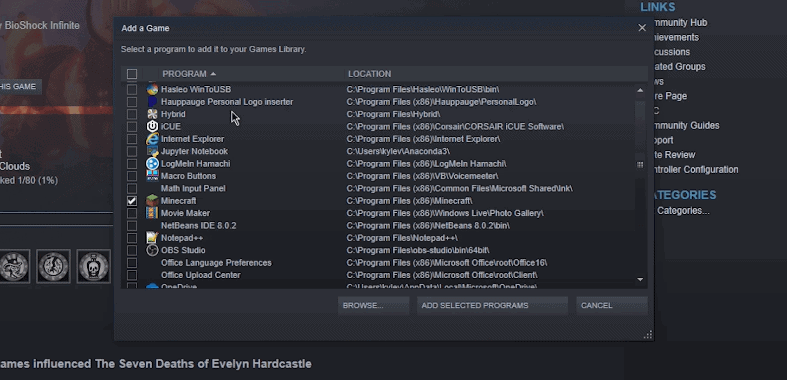Check the Hybrid checkbox
Viewport: 787px width, 380px height.
coord(132,114)
